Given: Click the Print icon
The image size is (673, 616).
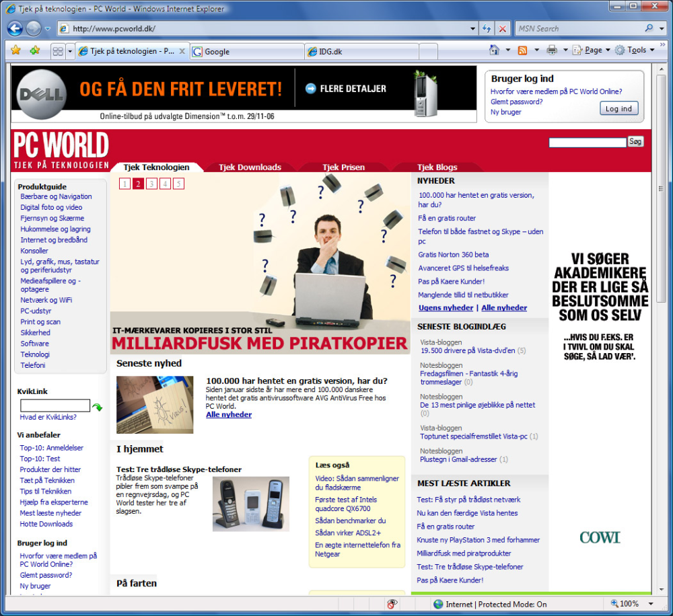Looking at the screenshot, I should pos(552,50).
